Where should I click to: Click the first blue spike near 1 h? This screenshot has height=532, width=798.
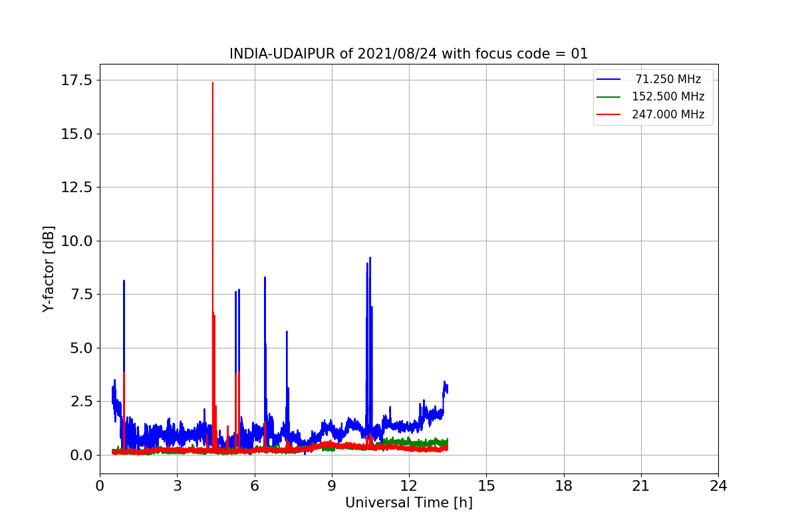124,282
